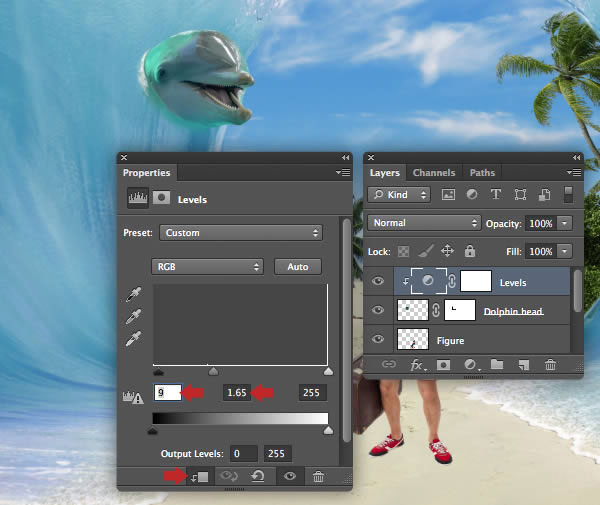Switch to the Paths tab

[482, 173]
